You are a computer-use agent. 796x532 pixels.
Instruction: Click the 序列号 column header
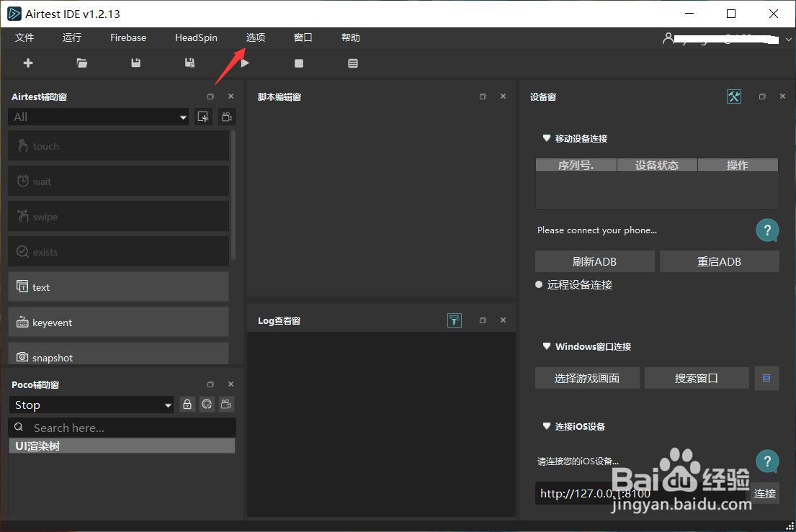pyautogui.click(x=576, y=165)
